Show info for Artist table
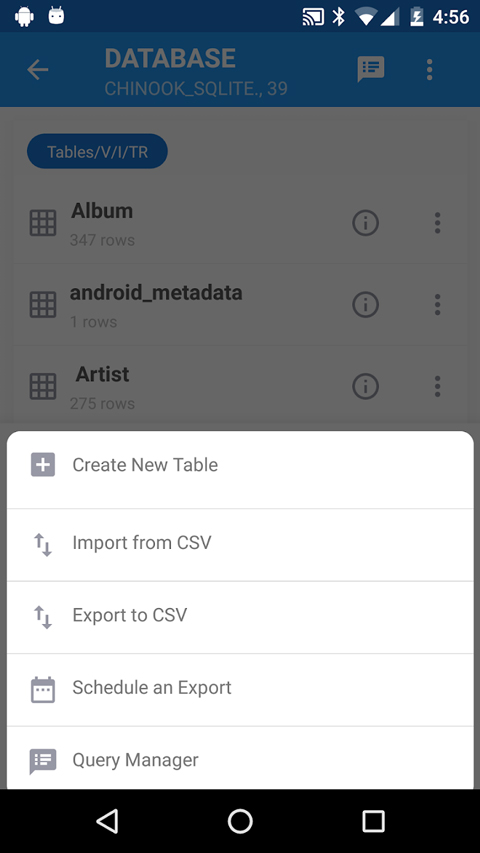 tap(365, 386)
